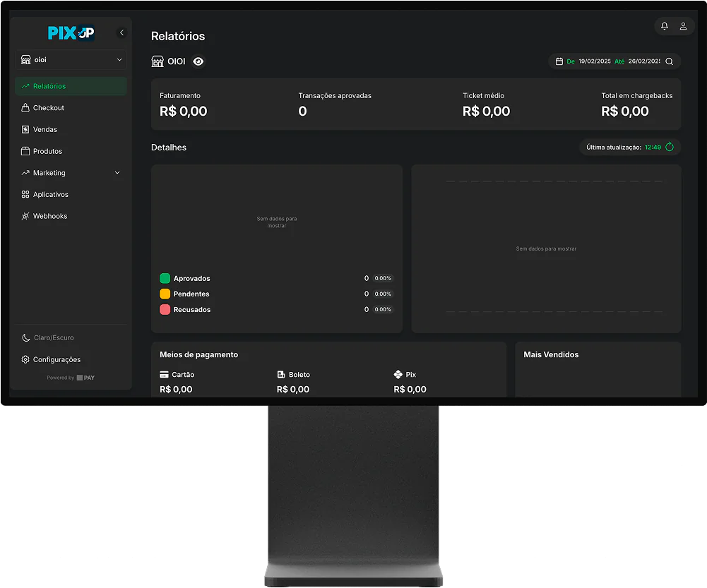Viewport: 707px width, 588px height.
Task: Open the user profile icon
Action: tap(683, 26)
